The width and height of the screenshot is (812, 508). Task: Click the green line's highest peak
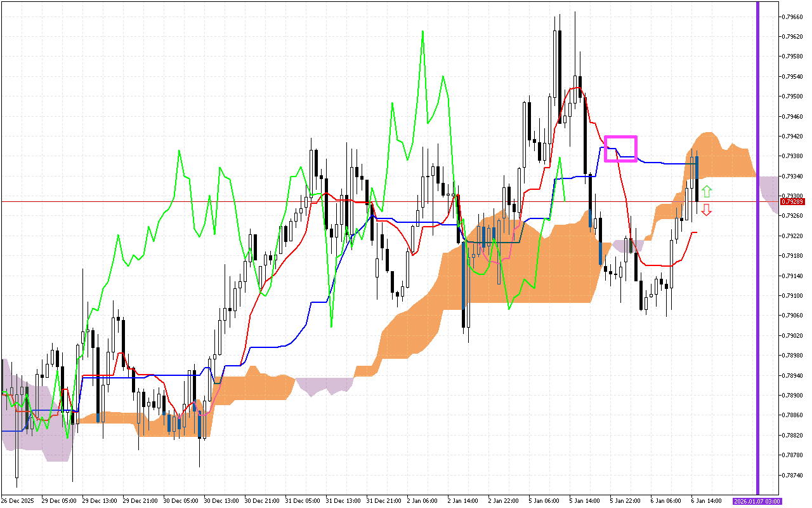point(422,31)
